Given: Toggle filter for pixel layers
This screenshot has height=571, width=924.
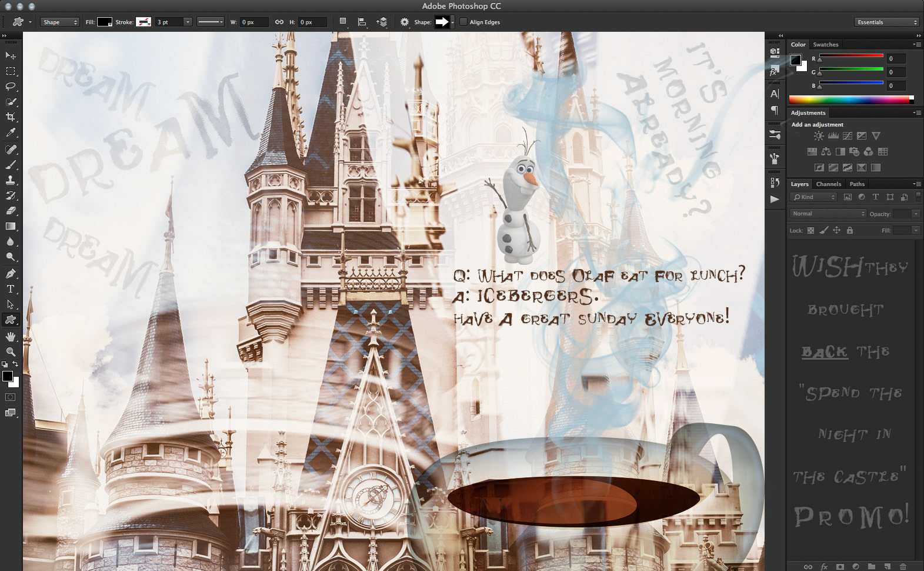Looking at the screenshot, I should point(848,197).
